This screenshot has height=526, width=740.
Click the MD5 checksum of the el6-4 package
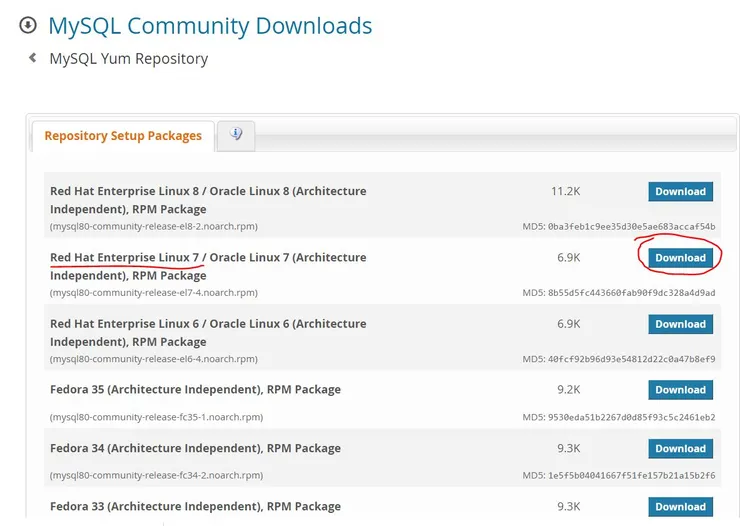point(619,359)
